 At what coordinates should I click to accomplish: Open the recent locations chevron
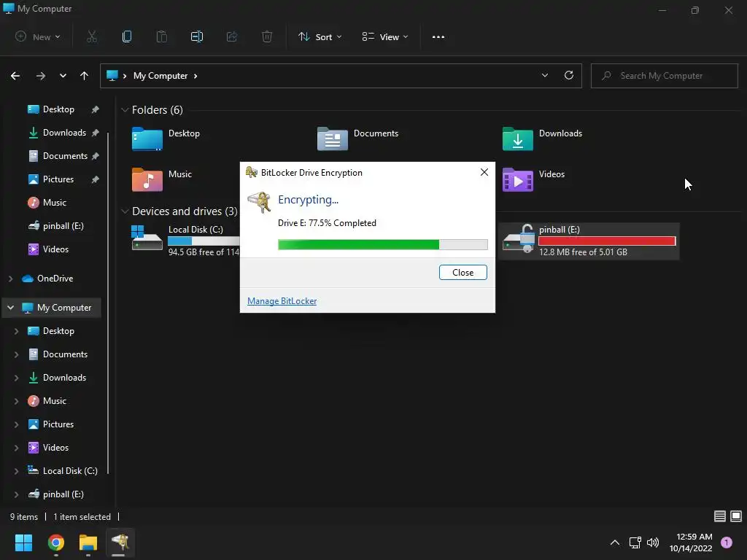(x=63, y=76)
